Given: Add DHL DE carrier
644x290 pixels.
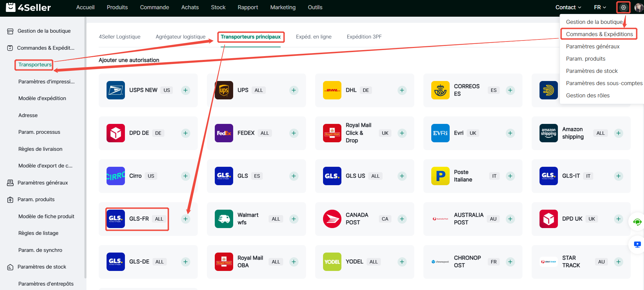Looking at the screenshot, I should [x=402, y=90].
